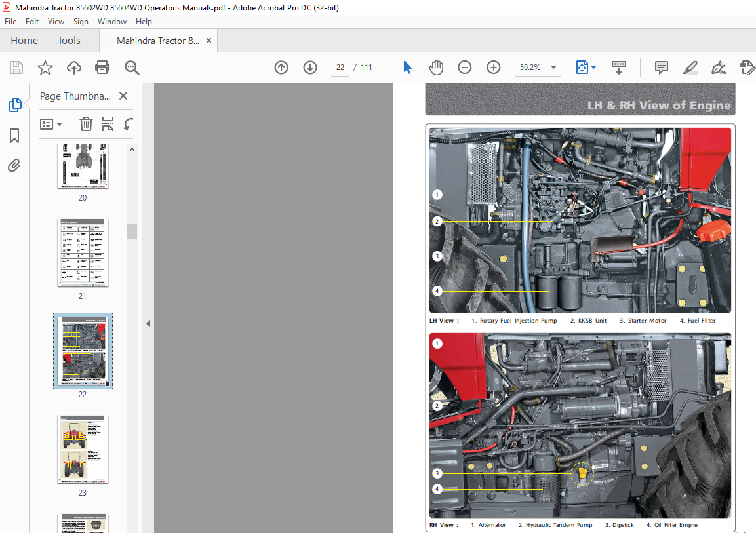Go to previous page arrow
The image size is (756, 533).
coord(281,68)
